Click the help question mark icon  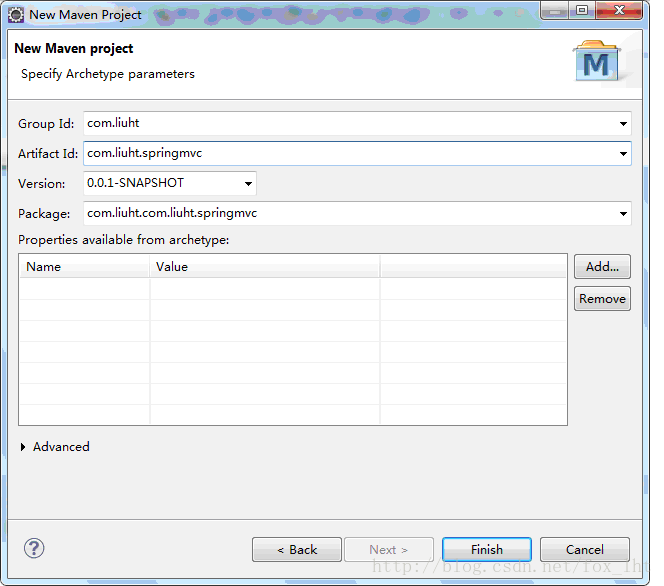coord(34,548)
